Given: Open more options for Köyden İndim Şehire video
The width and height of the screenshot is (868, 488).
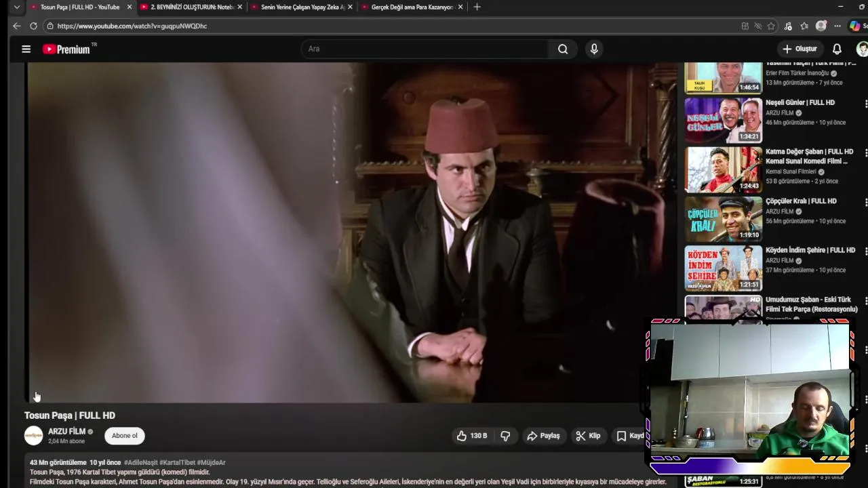Looking at the screenshot, I should [865, 251].
